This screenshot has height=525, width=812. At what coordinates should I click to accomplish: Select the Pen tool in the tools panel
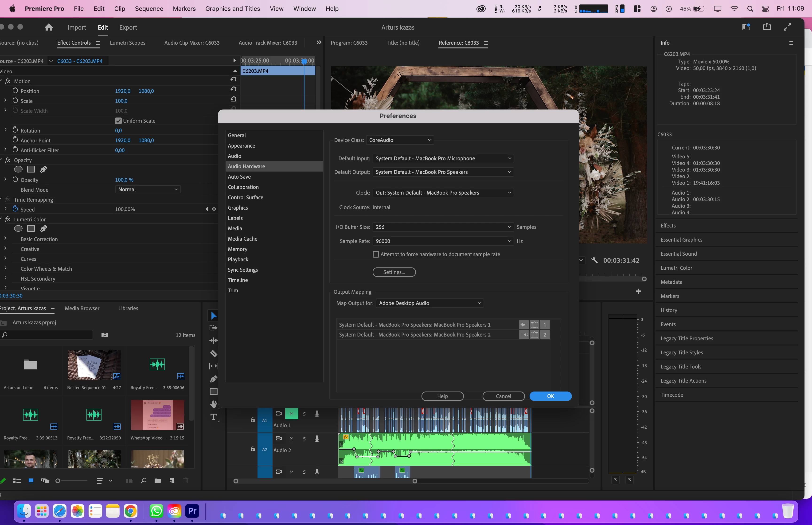[214, 379]
